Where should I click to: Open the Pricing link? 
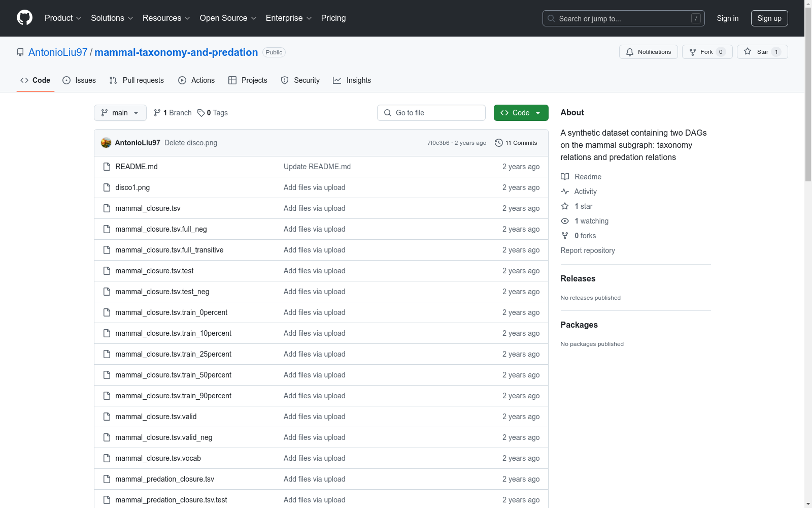click(333, 18)
